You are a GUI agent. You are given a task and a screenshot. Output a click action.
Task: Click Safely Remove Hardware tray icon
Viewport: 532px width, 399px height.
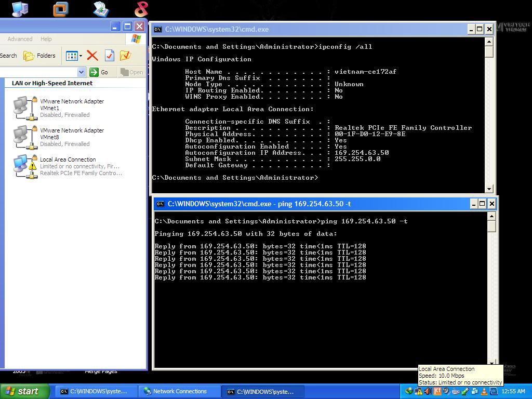pyautogui.click(x=465, y=391)
